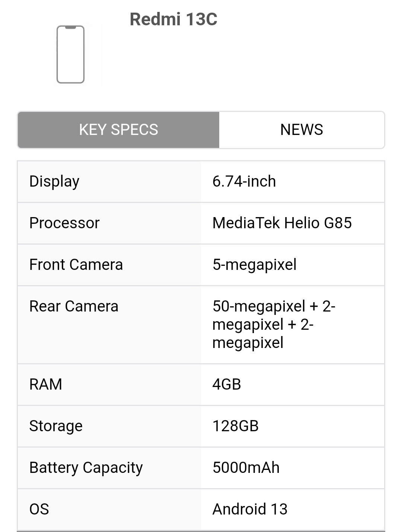Click the 4GB RAM value

coord(227,384)
